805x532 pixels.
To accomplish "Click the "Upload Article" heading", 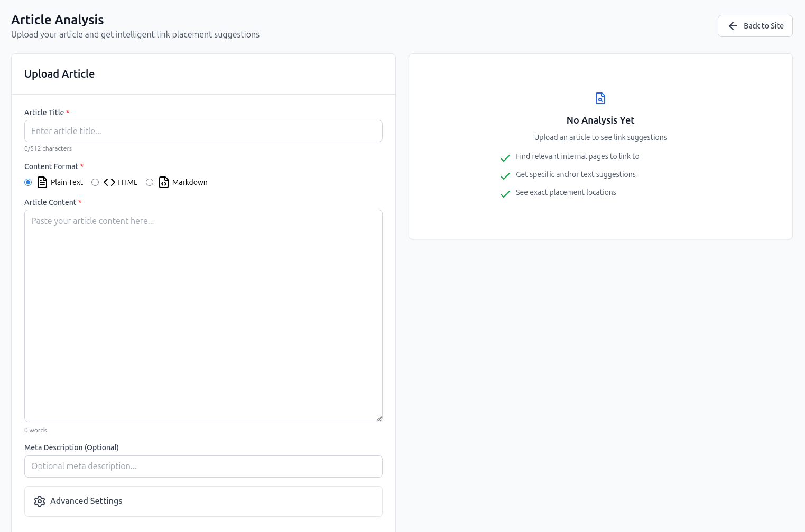I will point(59,74).
